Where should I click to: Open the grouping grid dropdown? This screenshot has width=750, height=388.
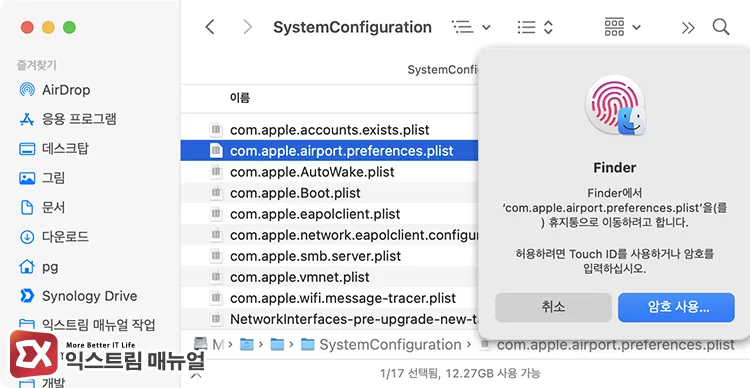[622, 27]
